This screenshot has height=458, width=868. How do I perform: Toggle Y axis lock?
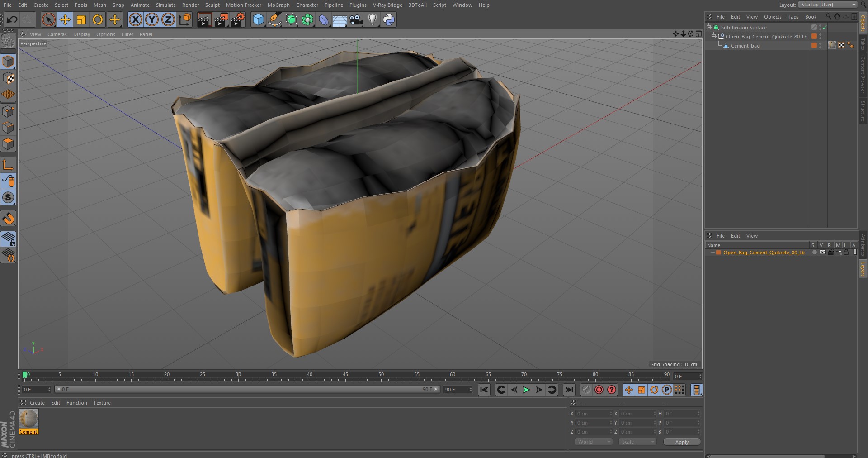click(x=152, y=19)
